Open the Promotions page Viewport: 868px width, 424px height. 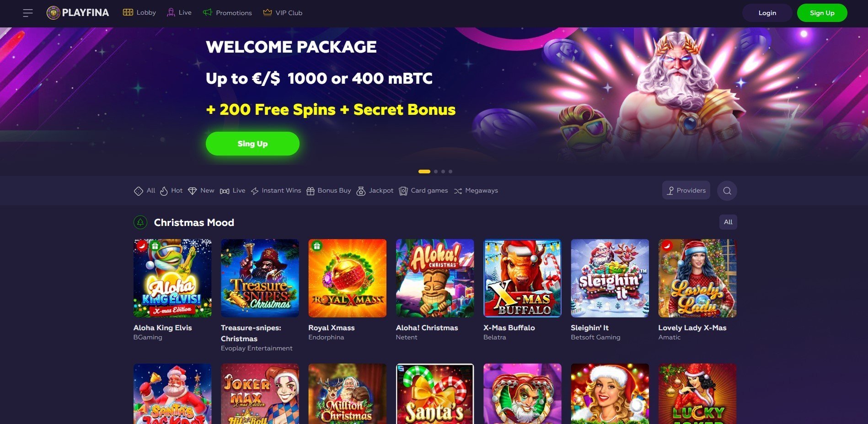[x=227, y=13]
